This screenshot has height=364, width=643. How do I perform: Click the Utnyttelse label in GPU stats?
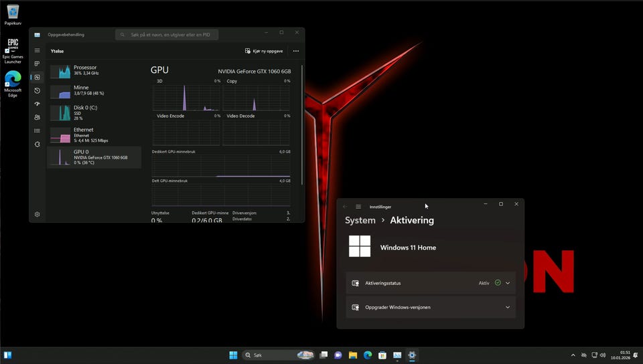pos(160,213)
